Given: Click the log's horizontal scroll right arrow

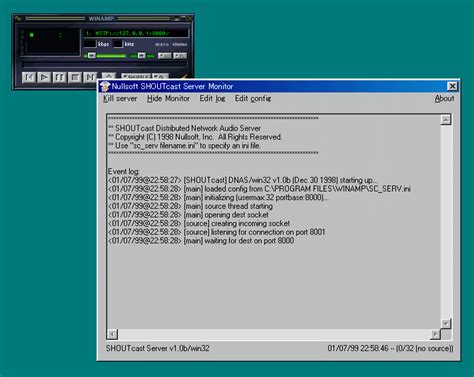Looking at the screenshot, I should click(435, 334).
